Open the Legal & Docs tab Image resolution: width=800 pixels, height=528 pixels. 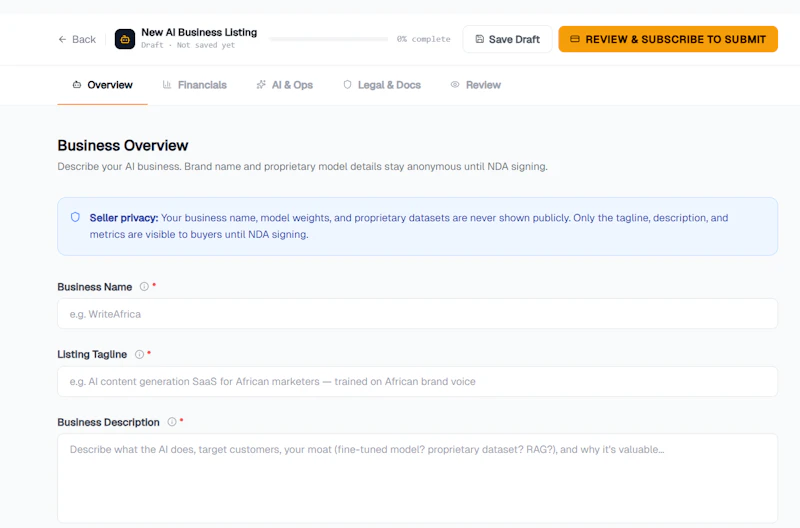coord(382,85)
